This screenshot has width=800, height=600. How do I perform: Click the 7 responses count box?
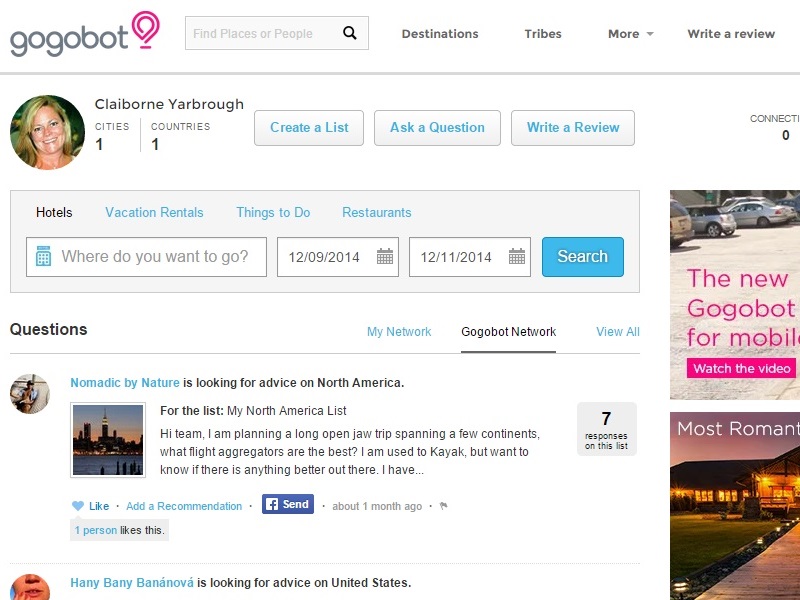[x=606, y=429]
